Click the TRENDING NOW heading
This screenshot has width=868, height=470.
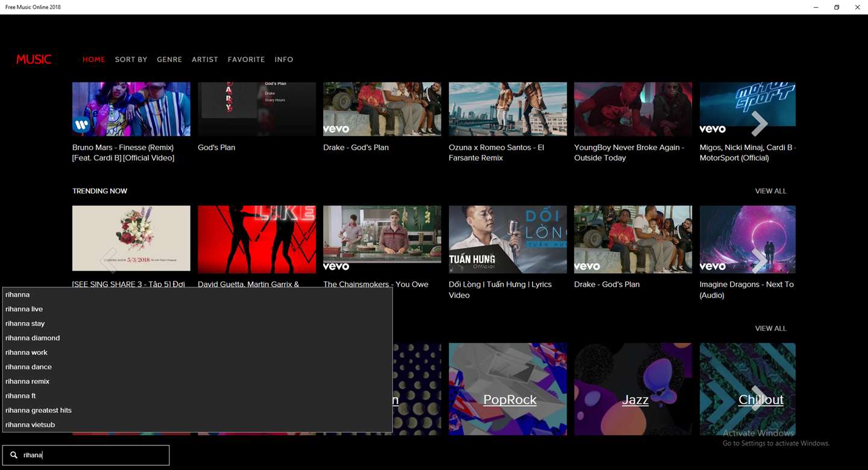click(x=100, y=191)
